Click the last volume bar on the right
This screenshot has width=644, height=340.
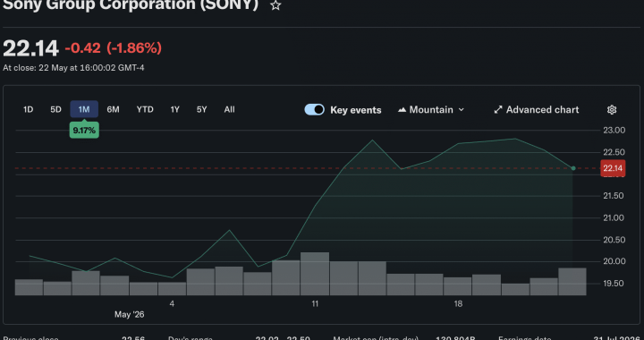[x=572, y=282]
